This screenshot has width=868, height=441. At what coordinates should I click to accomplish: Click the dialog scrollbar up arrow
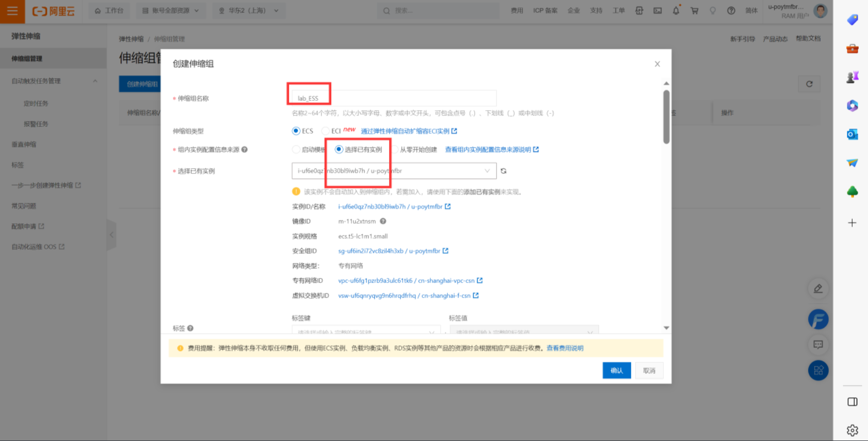click(666, 83)
